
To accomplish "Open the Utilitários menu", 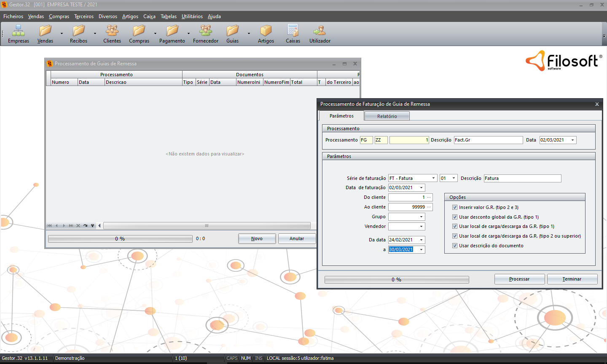I will [x=192, y=16].
